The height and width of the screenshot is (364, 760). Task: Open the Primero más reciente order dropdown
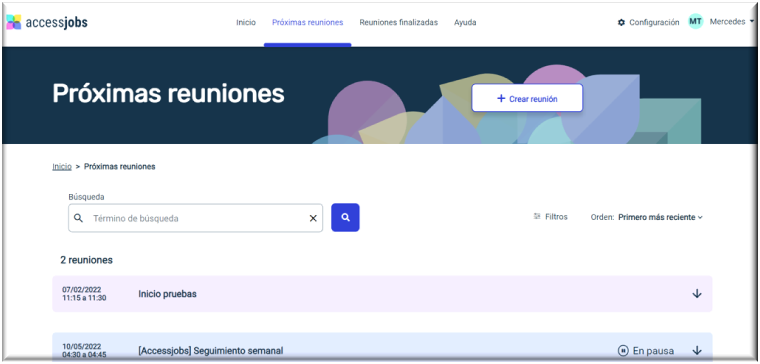tap(660, 217)
